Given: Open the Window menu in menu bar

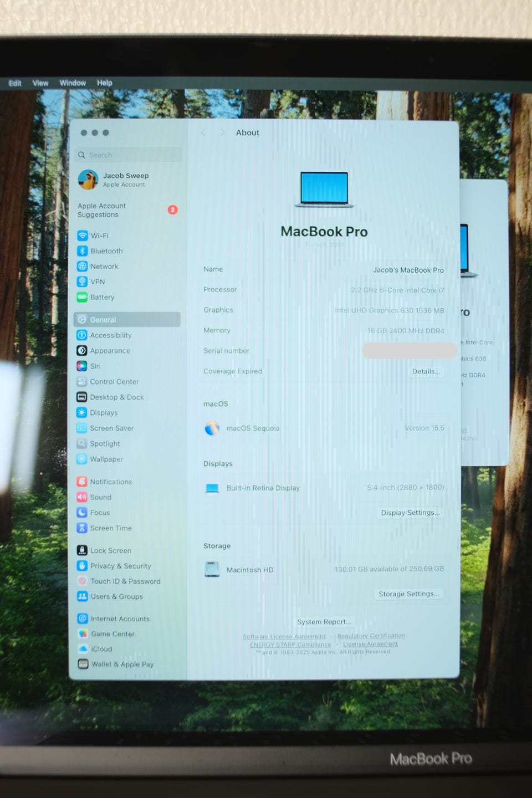Looking at the screenshot, I should coord(73,83).
